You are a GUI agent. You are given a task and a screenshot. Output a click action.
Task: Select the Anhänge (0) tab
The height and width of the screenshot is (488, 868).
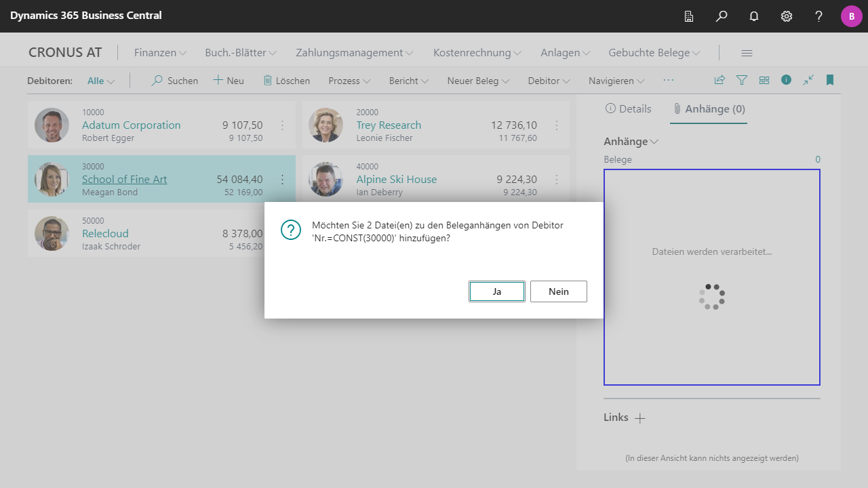[x=709, y=109]
